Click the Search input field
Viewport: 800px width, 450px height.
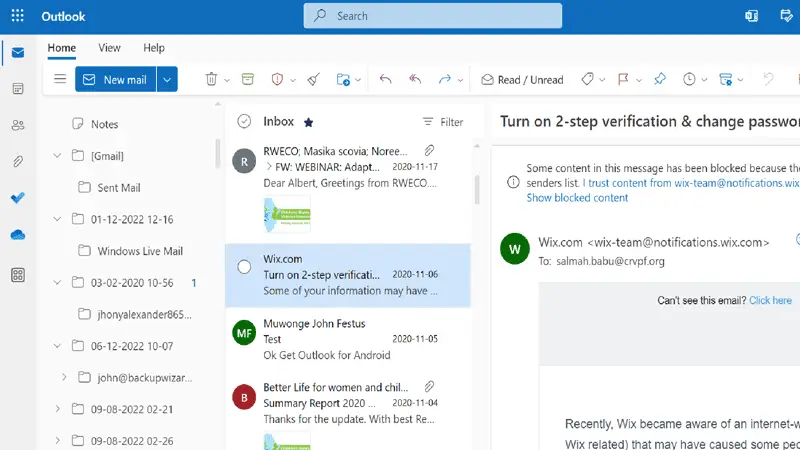433,16
